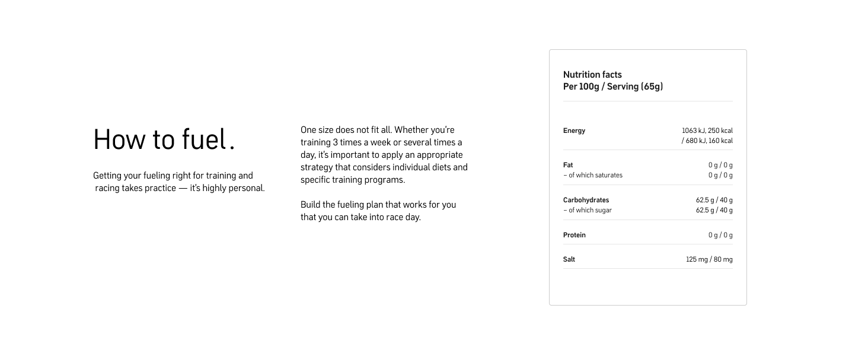
Task: Click the "Per 100g / Serving (65g)" subtitle
Action: [x=613, y=87]
